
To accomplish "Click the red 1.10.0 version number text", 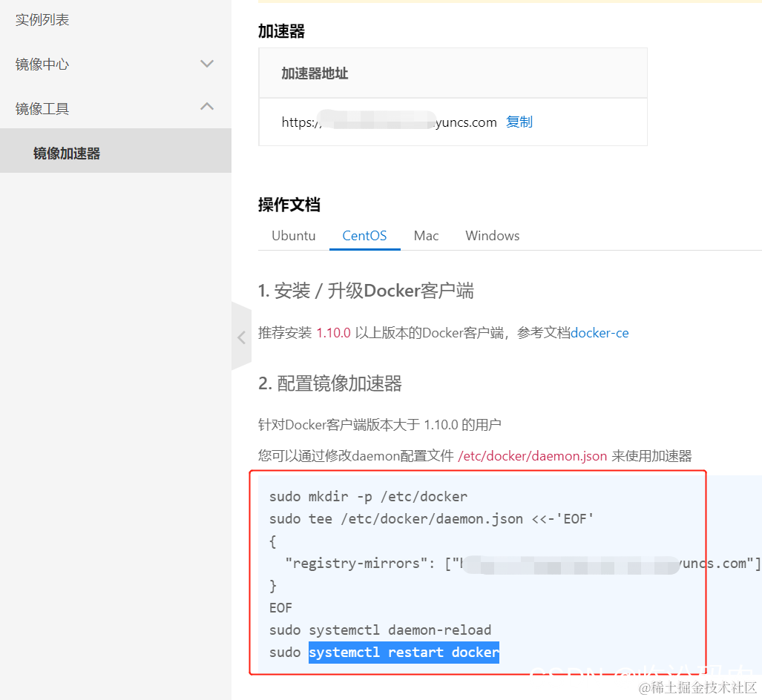I will click(335, 332).
